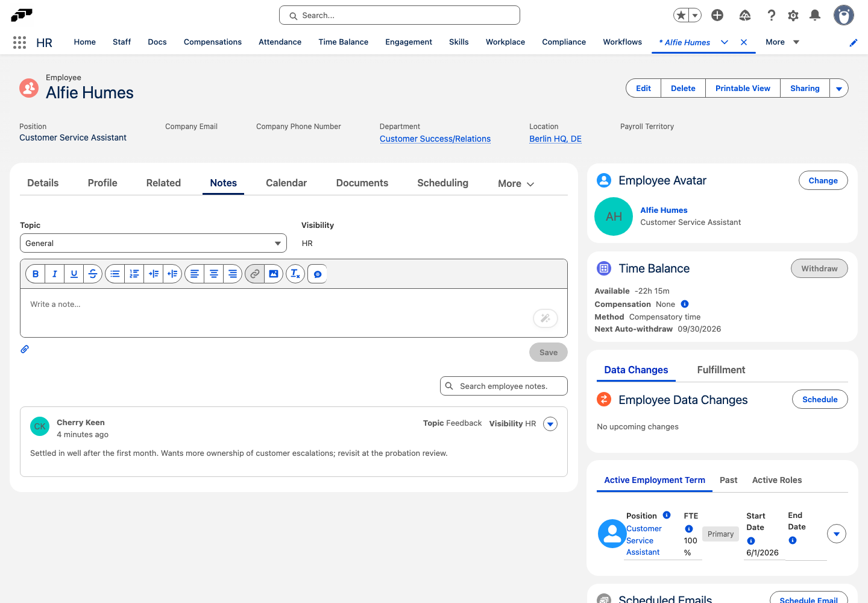Click in the Write a note text area
868x603 pixels.
(x=294, y=313)
